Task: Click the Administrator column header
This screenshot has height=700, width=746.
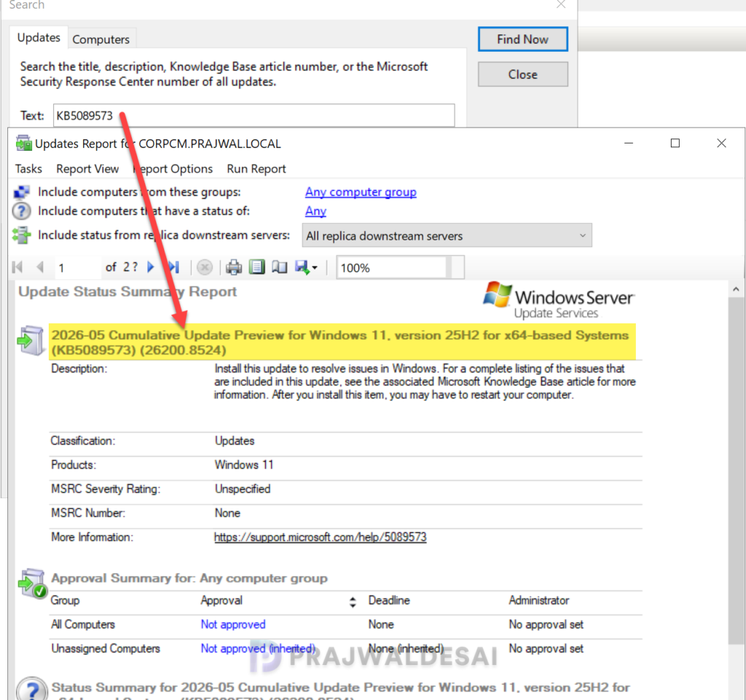Action: 538,600
